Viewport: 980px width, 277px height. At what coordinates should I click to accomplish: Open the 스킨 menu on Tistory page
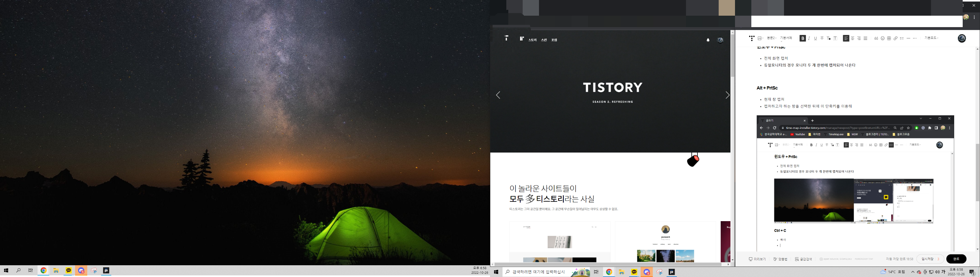pos(544,40)
